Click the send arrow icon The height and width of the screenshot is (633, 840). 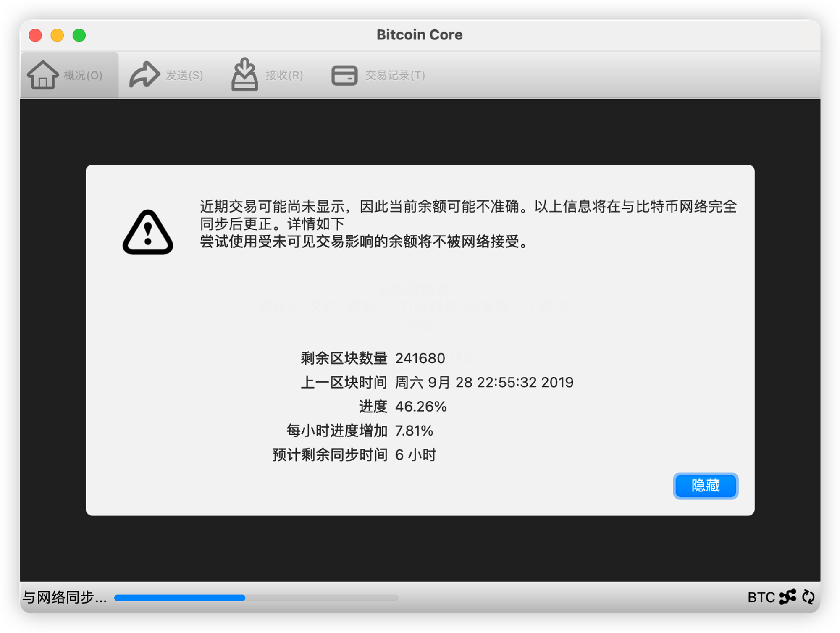tap(144, 75)
